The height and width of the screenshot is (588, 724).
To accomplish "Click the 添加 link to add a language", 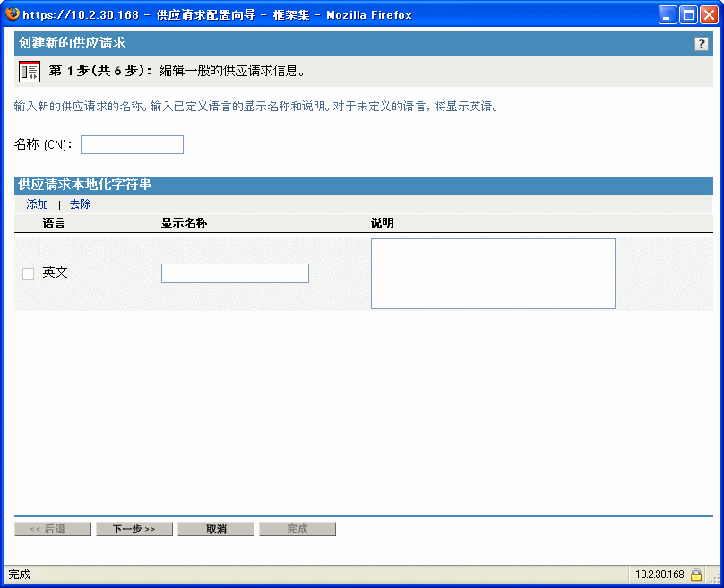I will point(37,204).
